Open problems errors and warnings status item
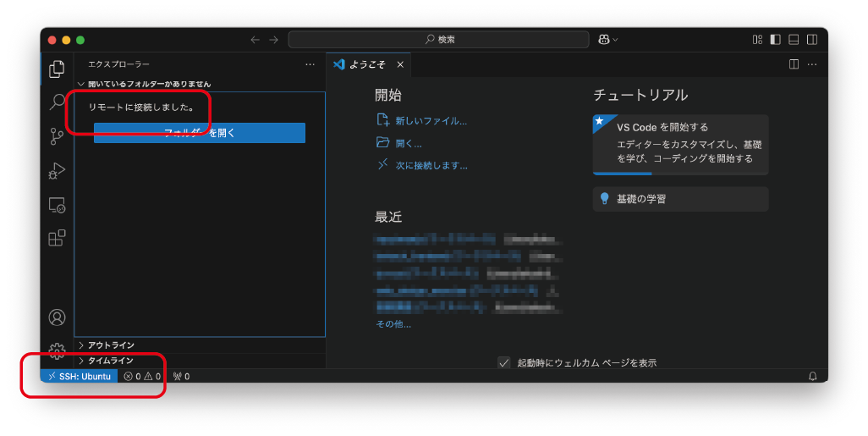Screen dimensions: 868x436 point(142,376)
